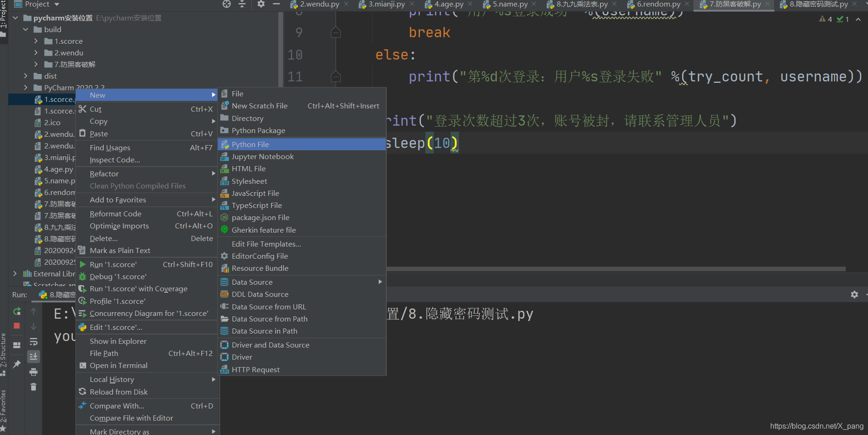Choose Gherkin feature file entry

pyautogui.click(x=302, y=230)
